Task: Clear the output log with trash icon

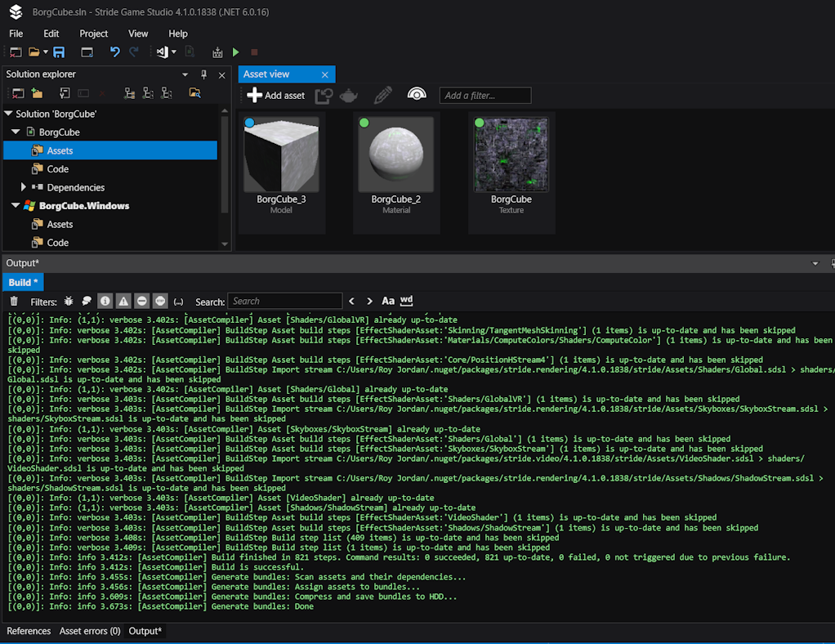Action: point(14,302)
